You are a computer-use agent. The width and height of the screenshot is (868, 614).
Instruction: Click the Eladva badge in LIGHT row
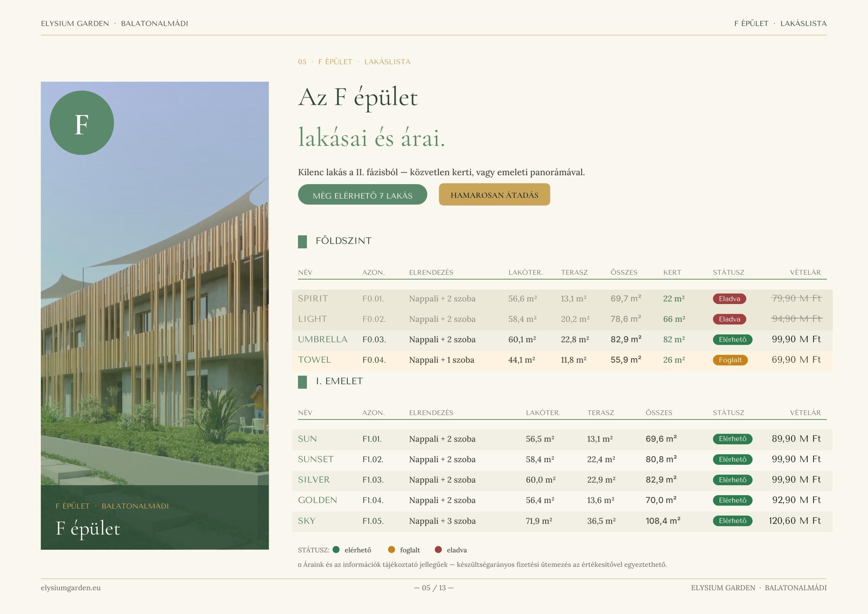729,319
